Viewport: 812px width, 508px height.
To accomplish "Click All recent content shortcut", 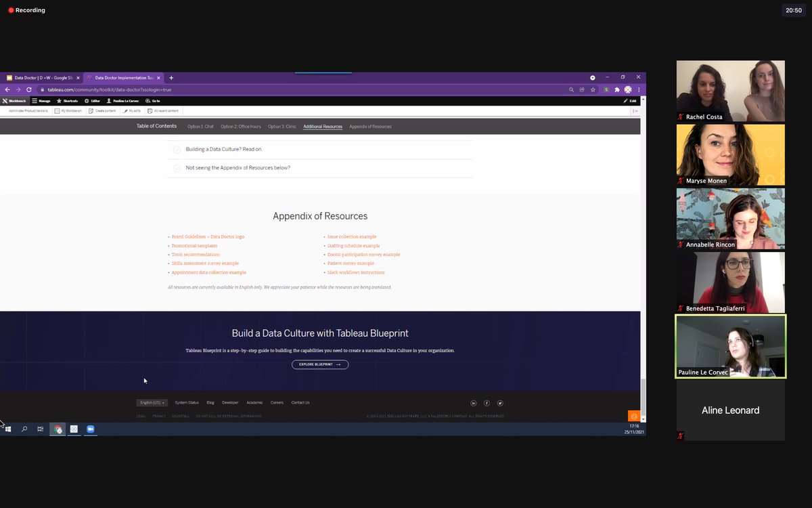I will pyautogui.click(x=163, y=110).
